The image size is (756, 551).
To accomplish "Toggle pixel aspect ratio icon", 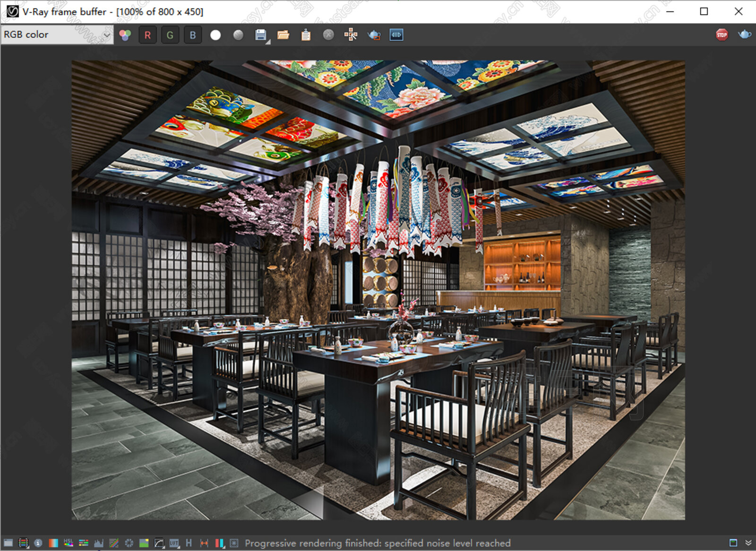I will click(x=204, y=543).
